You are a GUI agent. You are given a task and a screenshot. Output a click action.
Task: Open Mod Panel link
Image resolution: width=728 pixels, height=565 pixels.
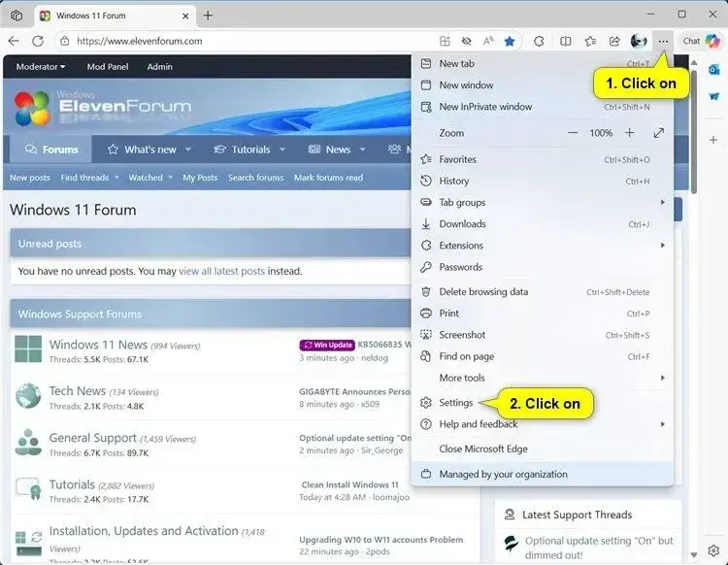(107, 66)
